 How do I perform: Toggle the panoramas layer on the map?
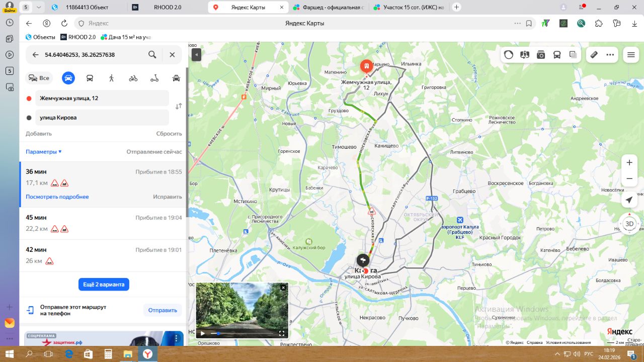coord(525,55)
